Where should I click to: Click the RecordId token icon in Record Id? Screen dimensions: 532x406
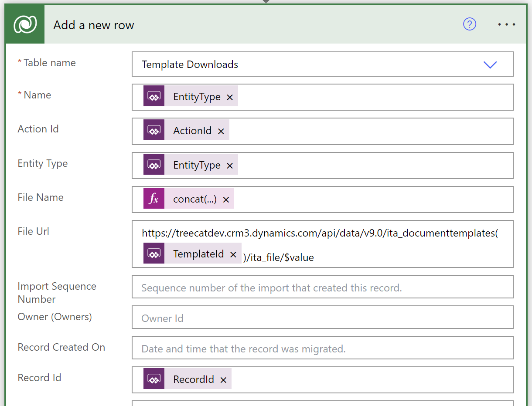tap(154, 379)
